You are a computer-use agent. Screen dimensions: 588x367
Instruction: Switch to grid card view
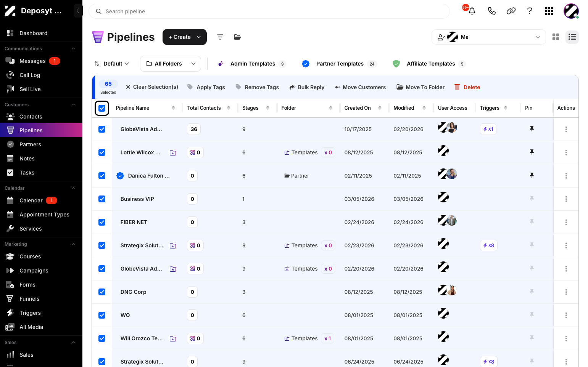556,37
